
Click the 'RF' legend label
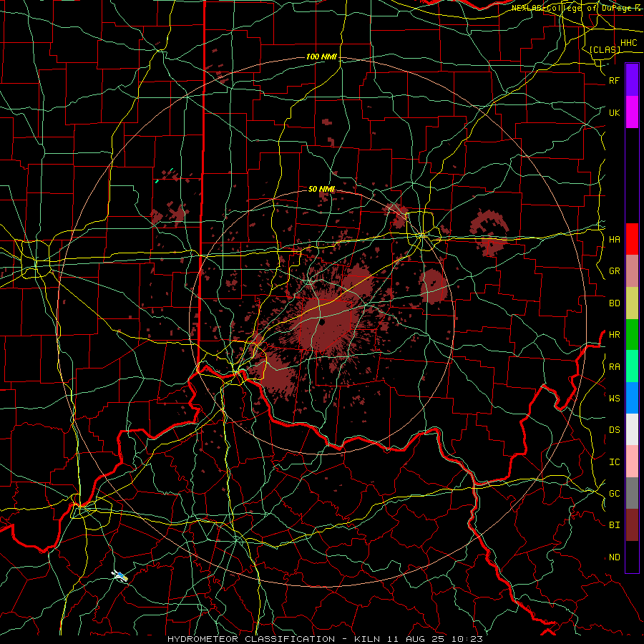614,80
